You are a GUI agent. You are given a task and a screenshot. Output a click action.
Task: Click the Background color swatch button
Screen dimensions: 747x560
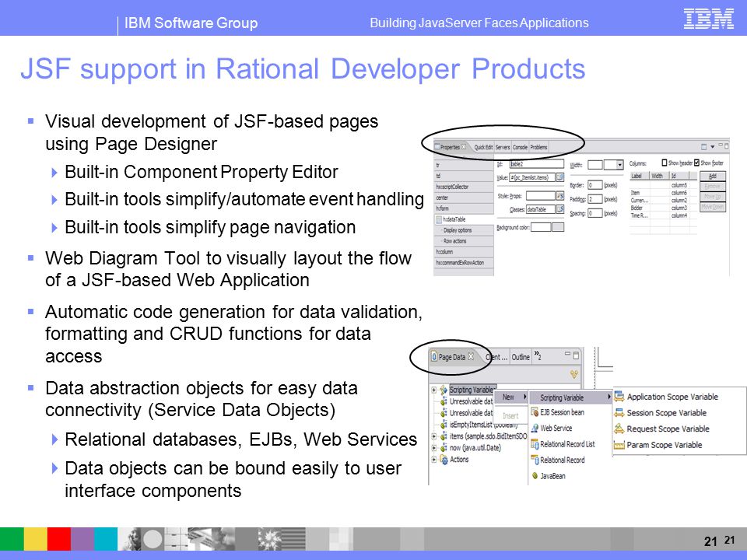pyautogui.click(x=558, y=227)
